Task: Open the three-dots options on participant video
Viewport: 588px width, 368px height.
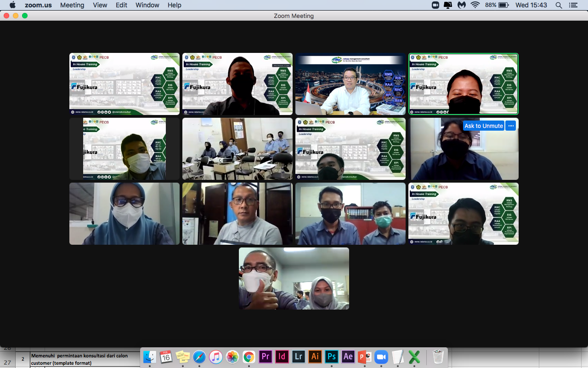Action: click(x=511, y=126)
